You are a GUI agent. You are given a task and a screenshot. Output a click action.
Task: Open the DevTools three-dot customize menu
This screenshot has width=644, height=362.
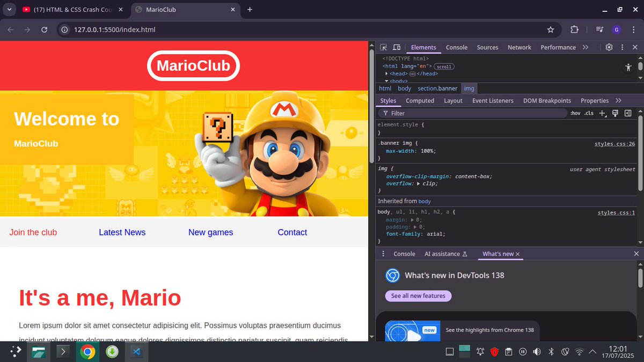(621, 47)
